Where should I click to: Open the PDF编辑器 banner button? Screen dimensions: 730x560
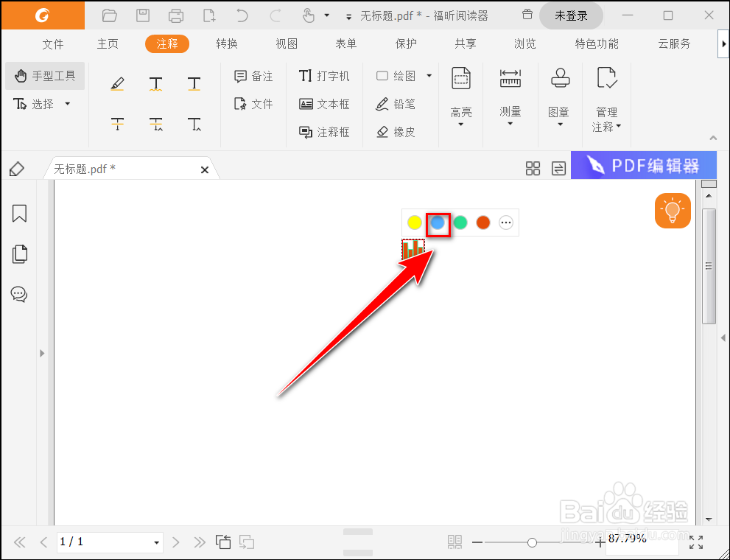(643, 165)
